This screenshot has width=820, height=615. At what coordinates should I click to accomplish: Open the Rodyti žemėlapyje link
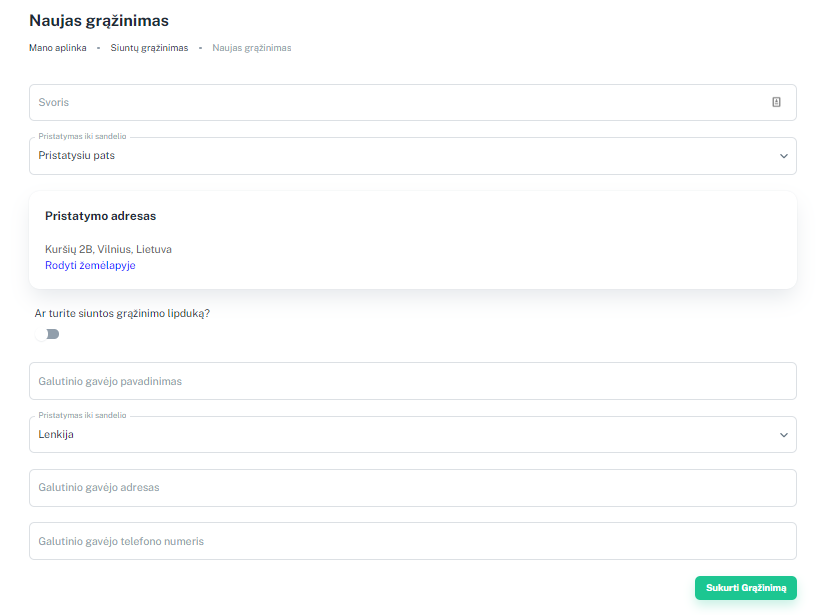point(90,265)
